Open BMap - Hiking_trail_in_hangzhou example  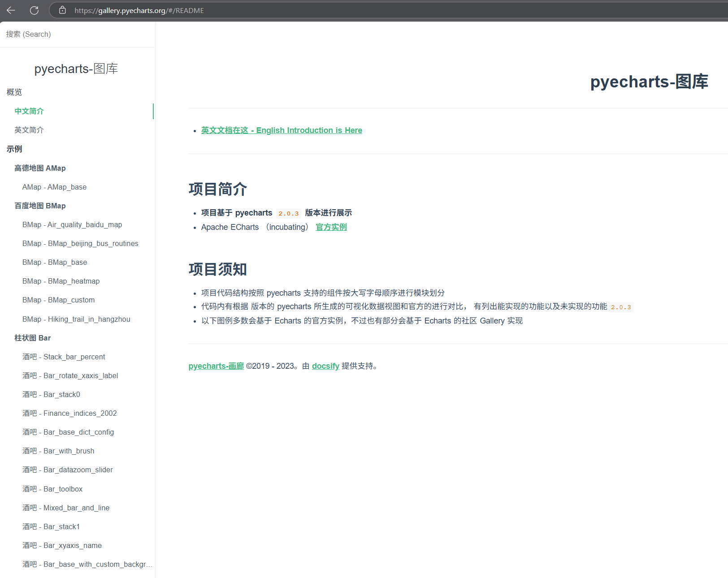(x=76, y=319)
